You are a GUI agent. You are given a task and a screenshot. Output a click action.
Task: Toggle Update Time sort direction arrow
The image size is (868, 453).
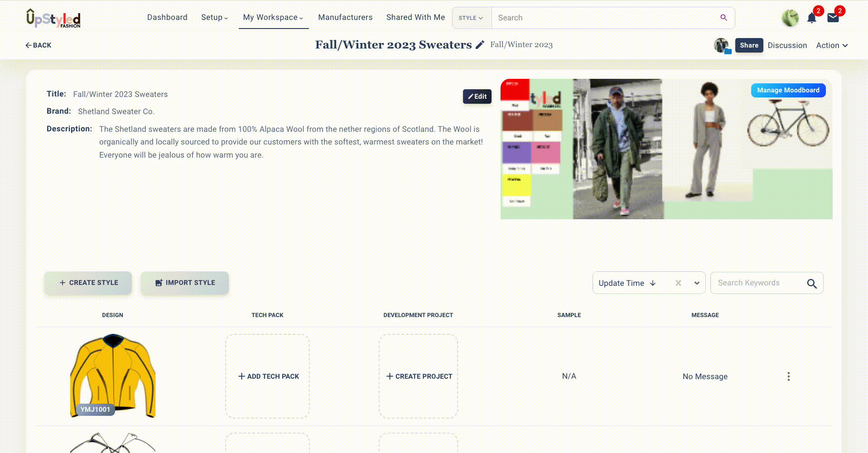pos(653,283)
